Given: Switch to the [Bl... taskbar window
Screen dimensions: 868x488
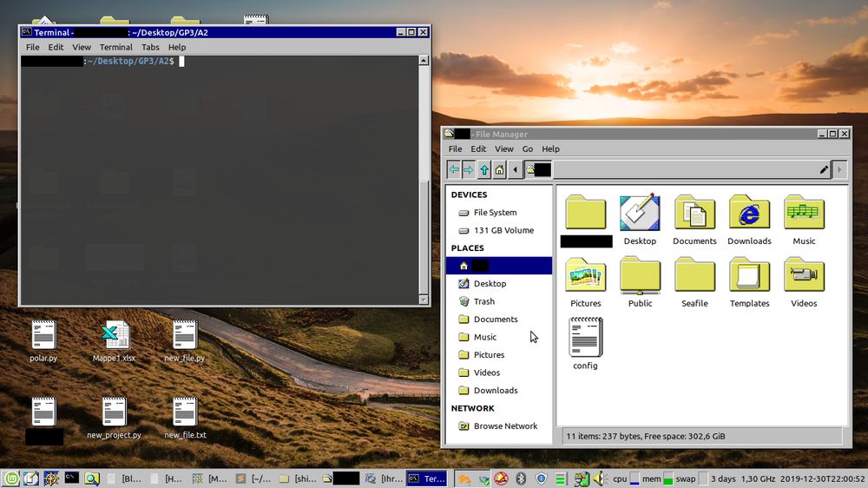Looking at the screenshot, I should pos(125,478).
